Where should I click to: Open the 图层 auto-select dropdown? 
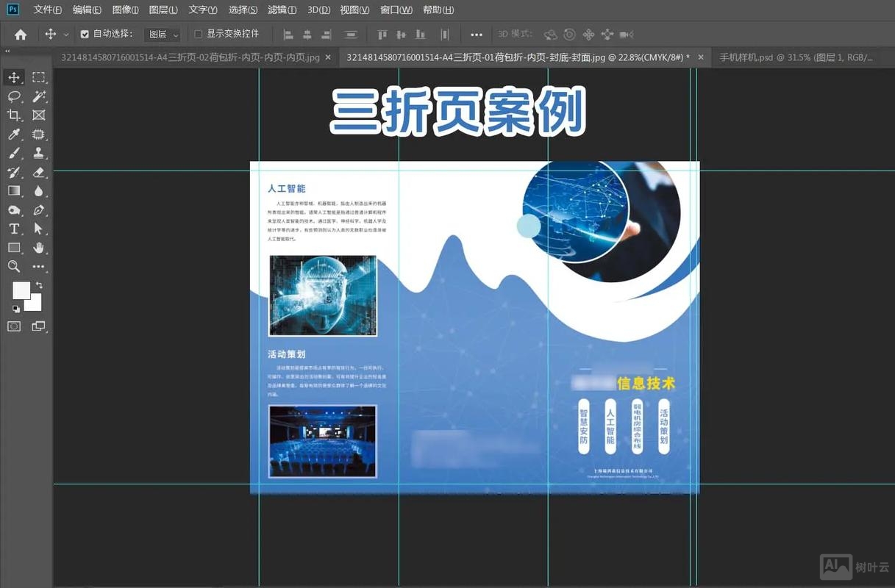pyautogui.click(x=162, y=34)
